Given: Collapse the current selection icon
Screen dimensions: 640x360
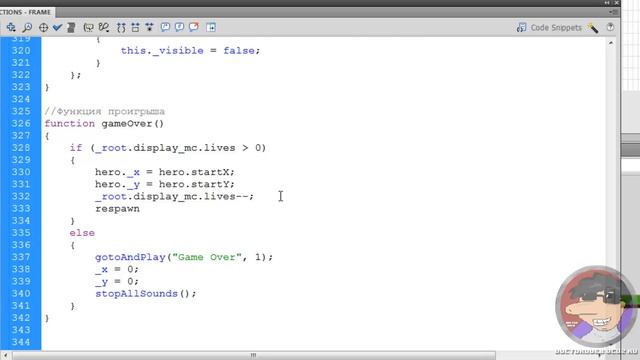Looking at the screenshot, I should point(135,27).
